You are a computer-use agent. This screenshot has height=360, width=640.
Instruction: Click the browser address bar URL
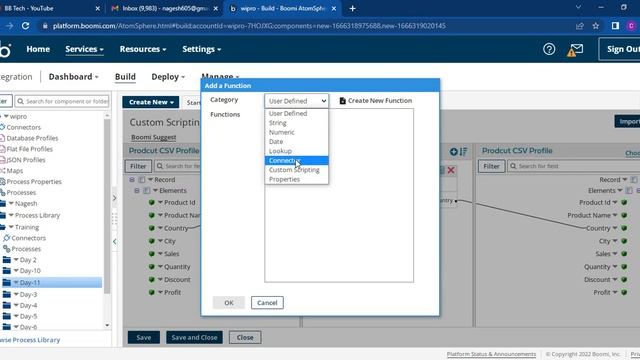[249, 26]
